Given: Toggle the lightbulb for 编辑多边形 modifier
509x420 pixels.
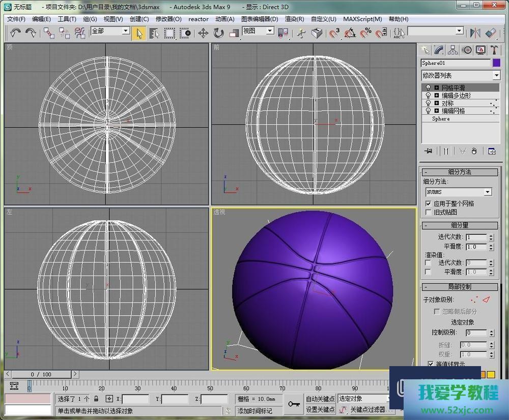Looking at the screenshot, I should (428, 96).
